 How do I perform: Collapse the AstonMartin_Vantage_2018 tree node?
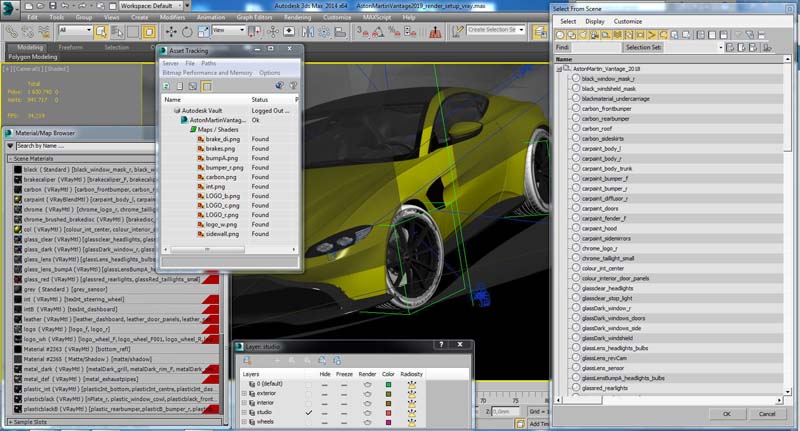coord(557,67)
